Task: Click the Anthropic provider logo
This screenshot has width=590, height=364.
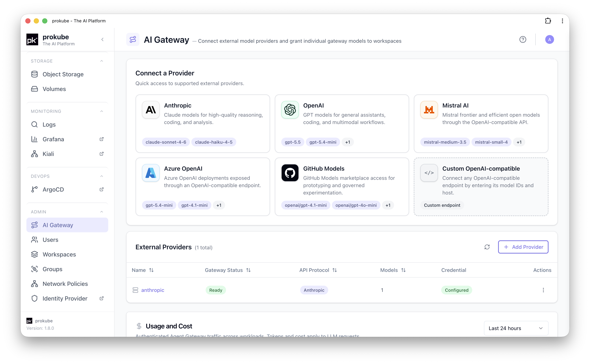Action: tap(151, 110)
